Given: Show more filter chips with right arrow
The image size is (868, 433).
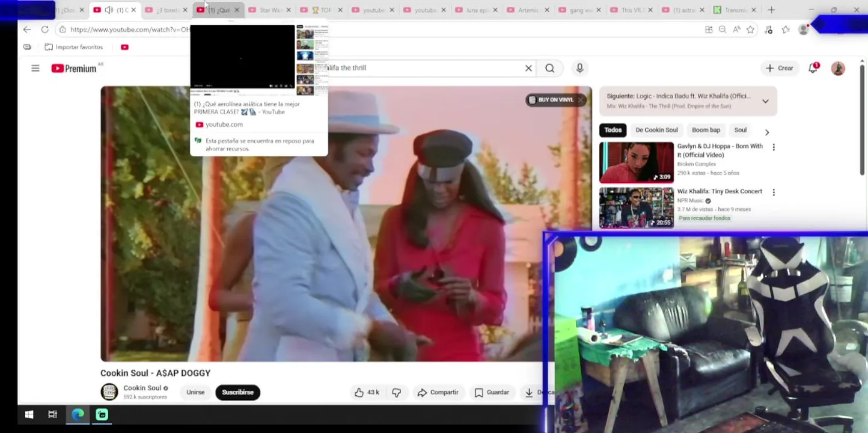Looking at the screenshot, I should point(766,132).
